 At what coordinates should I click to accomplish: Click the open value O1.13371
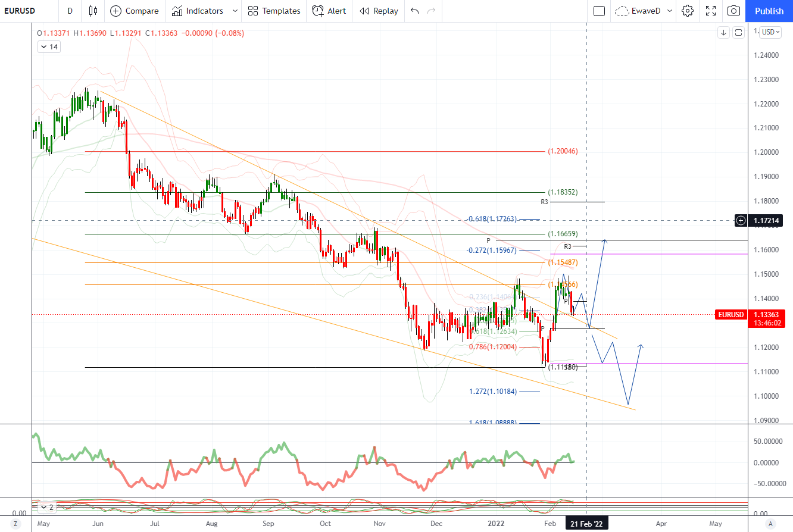(x=55, y=33)
